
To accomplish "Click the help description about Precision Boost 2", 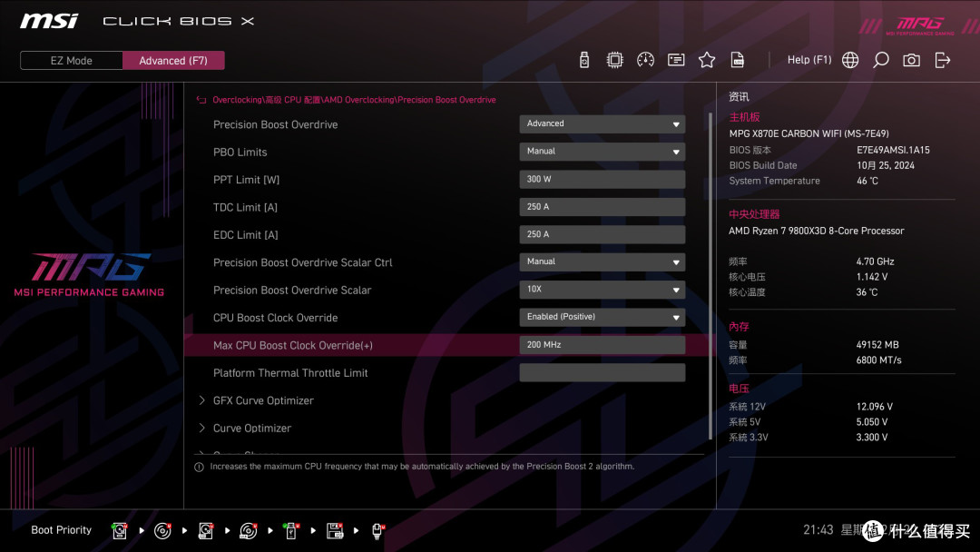I will [422, 467].
